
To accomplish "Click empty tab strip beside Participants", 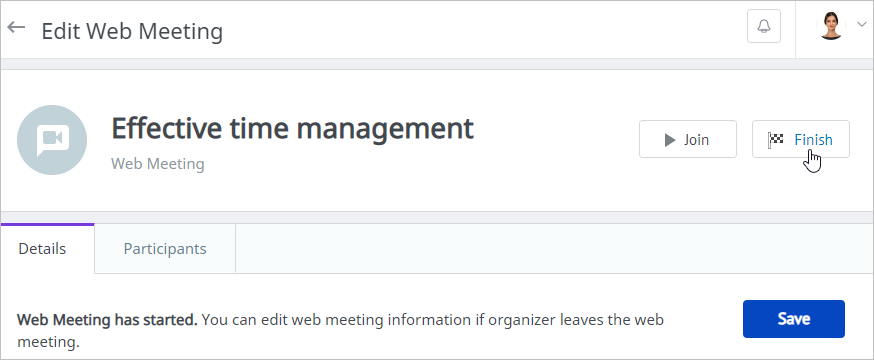I will [x=555, y=249].
